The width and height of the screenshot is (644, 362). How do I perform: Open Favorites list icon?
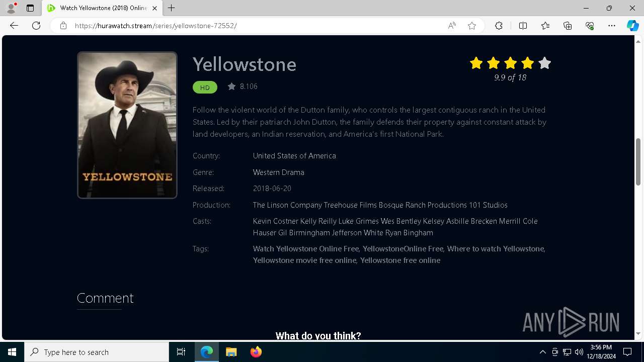545,26
